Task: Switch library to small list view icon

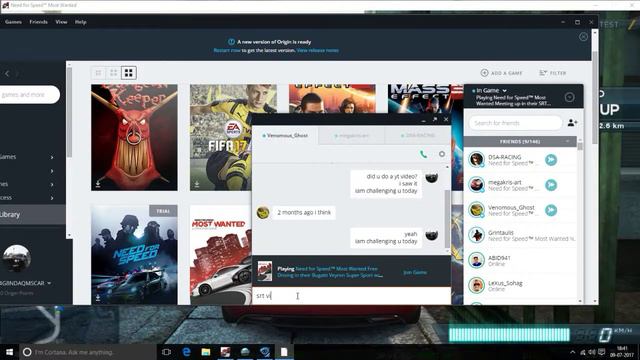Action: pyautogui.click(x=98, y=73)
